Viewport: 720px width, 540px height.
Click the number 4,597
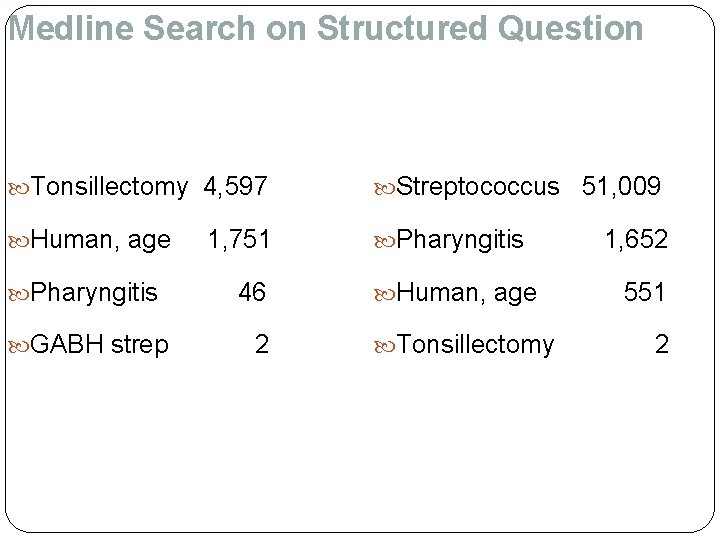[x=235, y=186]
